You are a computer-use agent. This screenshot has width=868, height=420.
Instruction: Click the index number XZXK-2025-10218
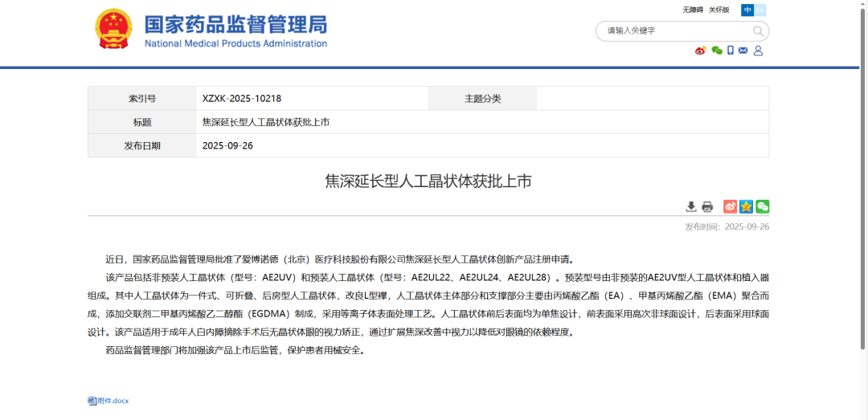pyautogui.click(x=242, y=99)
